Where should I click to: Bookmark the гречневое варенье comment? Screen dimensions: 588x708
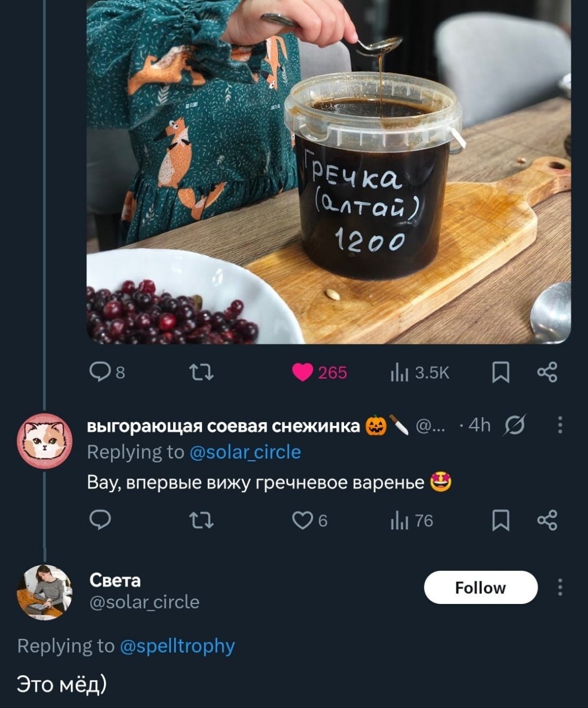point(501,520)
